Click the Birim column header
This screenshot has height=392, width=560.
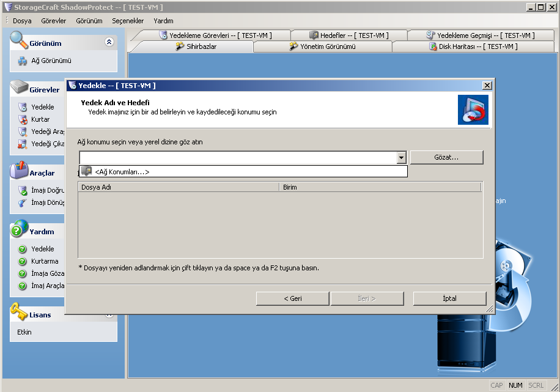click(x=381, y=187)
